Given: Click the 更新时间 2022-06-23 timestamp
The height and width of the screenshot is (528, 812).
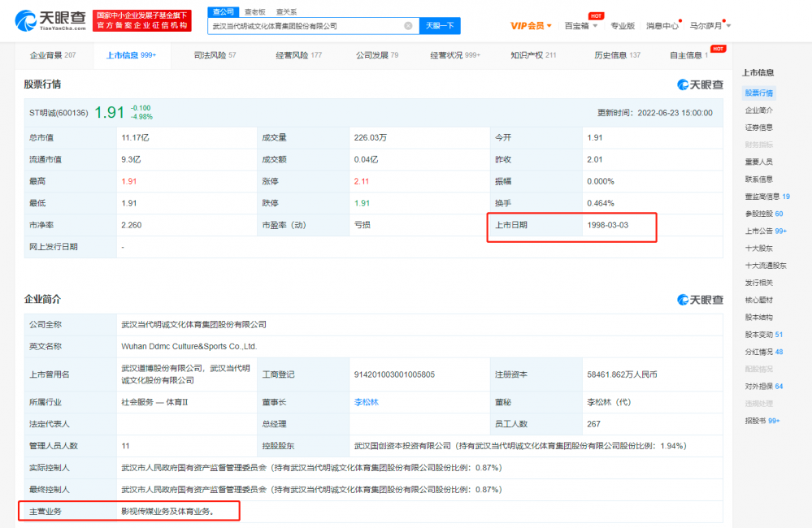Looking at the screenshot, I should point(654,113).
